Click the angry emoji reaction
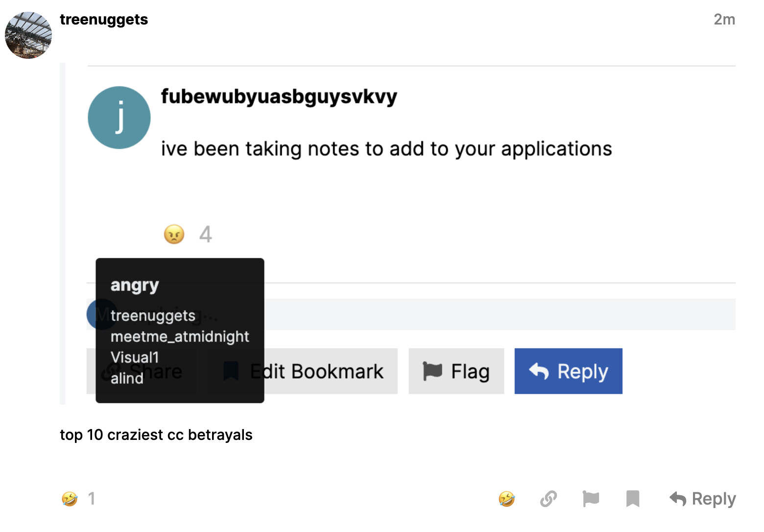This screenshot has height=532, width=764. (174, 234)
